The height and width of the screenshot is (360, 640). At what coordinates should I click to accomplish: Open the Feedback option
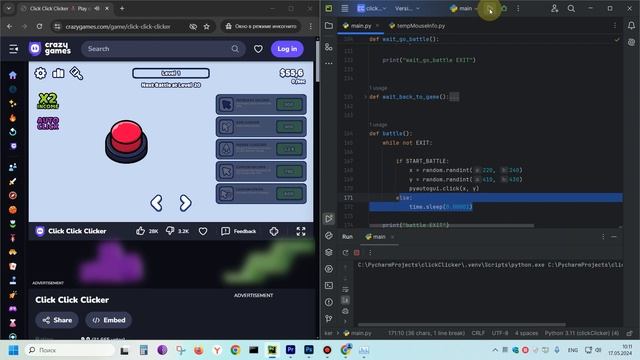coord(238,231)
